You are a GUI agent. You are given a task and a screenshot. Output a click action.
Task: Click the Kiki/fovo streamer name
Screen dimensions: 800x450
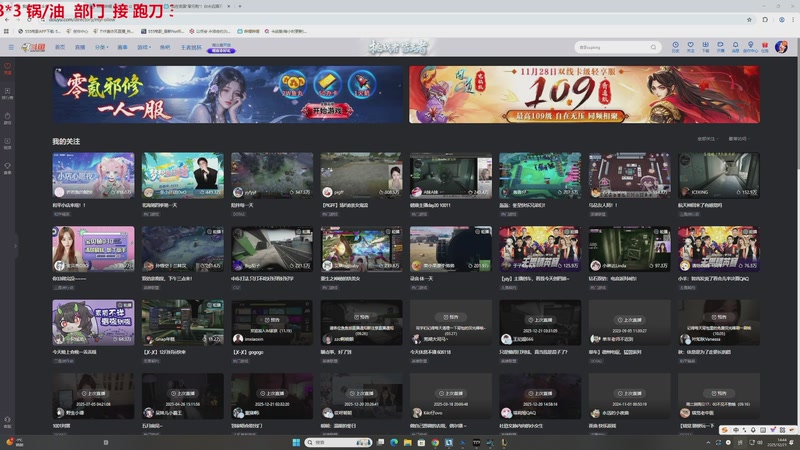tap(432, 413)
